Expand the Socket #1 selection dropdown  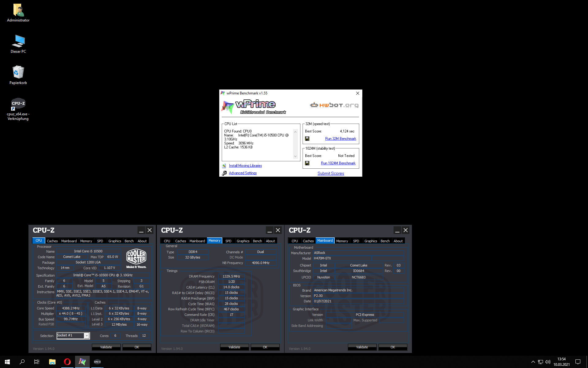pyautogui.click(x=87, y=336)
